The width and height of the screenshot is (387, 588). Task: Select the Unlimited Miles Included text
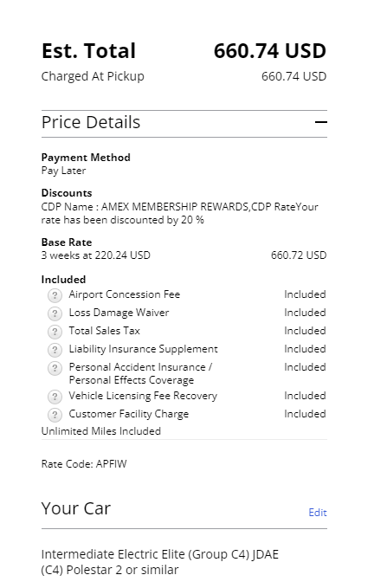tap(101, 431)
